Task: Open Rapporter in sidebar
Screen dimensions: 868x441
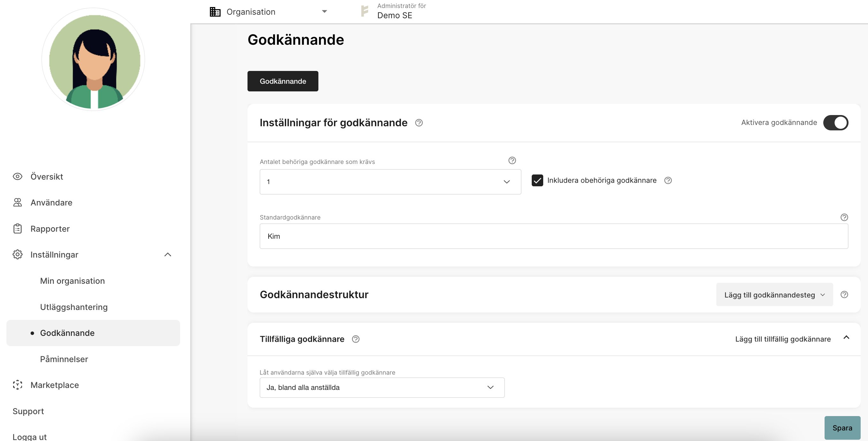Action: (x=50, y=228)
